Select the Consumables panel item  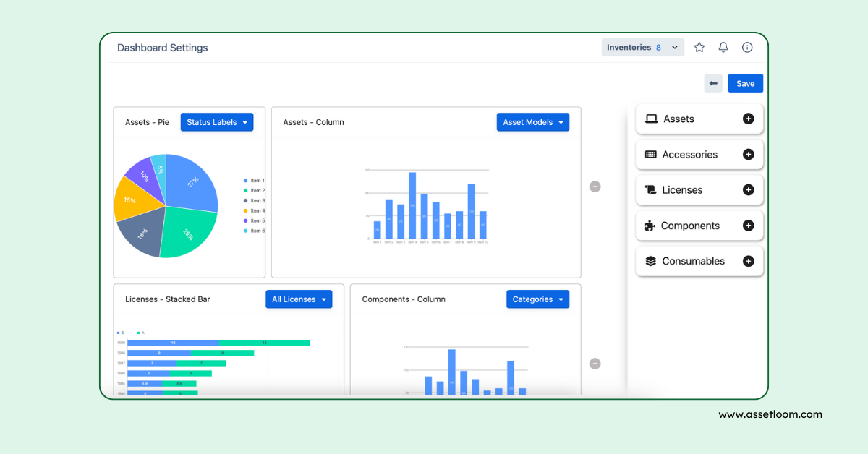point(692,261)
